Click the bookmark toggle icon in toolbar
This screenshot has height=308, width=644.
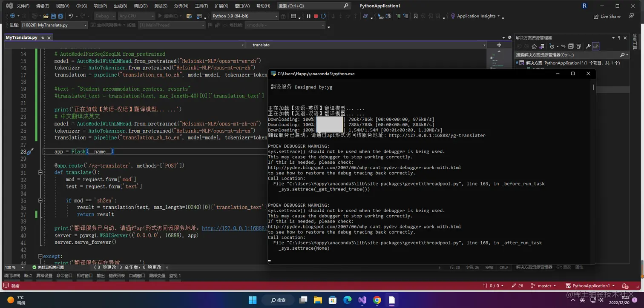tap(415, 16)
